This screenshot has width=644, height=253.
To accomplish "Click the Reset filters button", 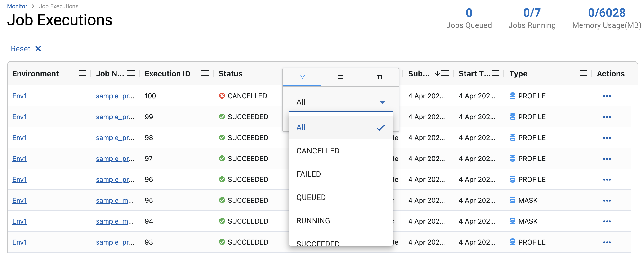I will (26, 48).
